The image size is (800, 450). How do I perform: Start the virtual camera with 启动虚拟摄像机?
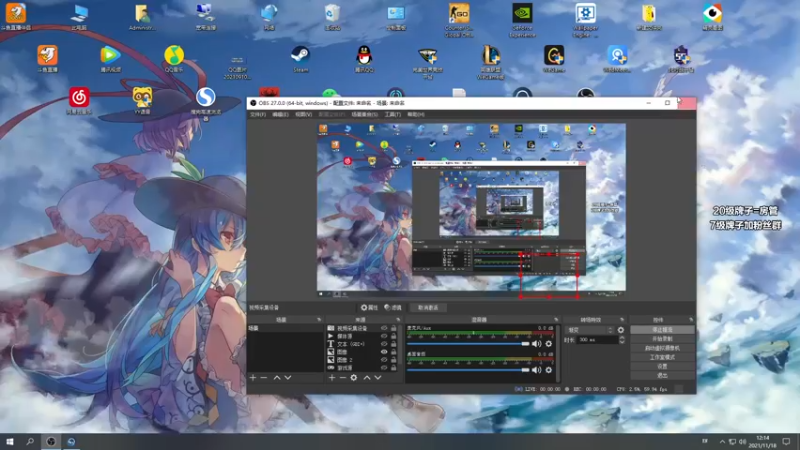(662, 348)
